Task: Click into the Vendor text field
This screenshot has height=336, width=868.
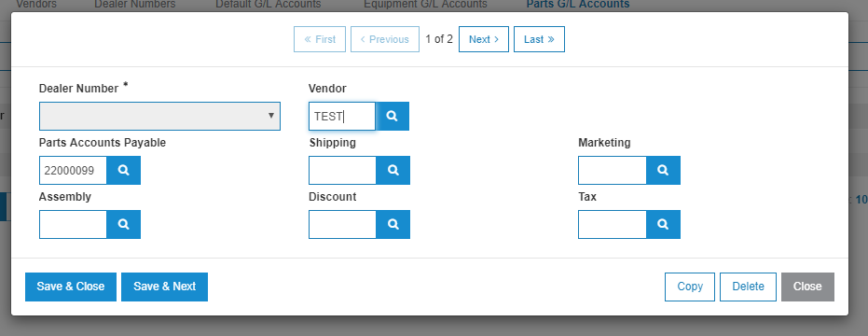Action: [342, 116]
